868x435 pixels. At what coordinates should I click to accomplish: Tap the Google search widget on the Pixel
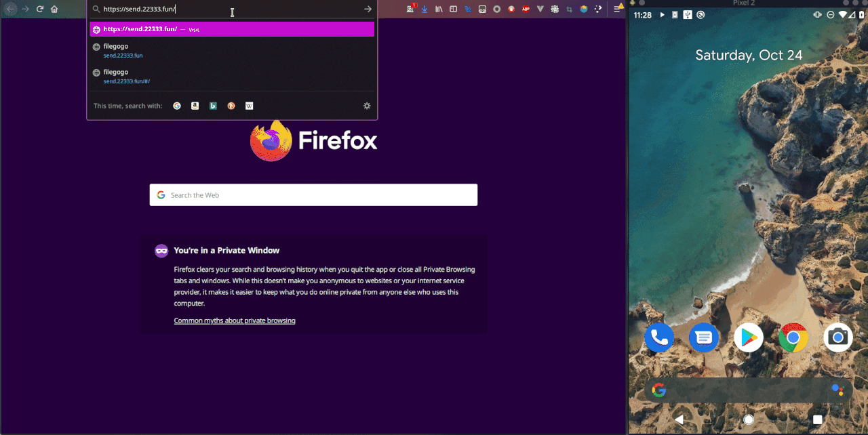pos(746,390)
